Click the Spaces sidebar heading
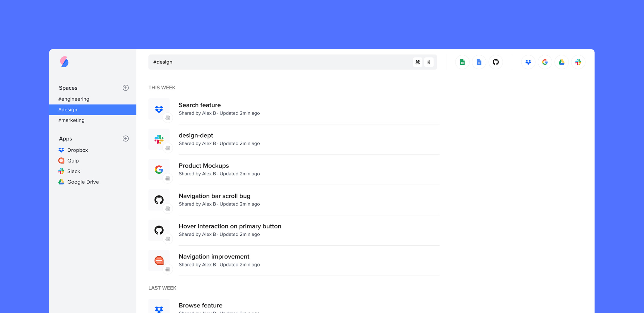Image resolution: width=644 pixels, height=313 pixels. [x=68, y=88]
